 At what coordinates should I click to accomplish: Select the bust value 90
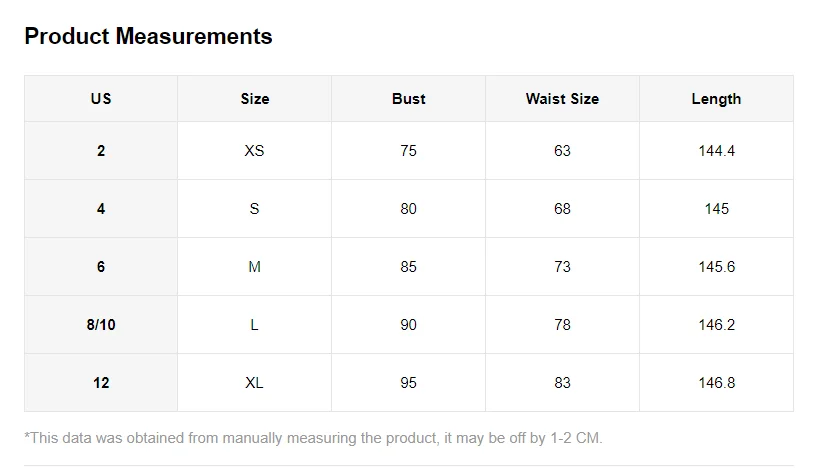pyautogui.click(x=408, y=325)
